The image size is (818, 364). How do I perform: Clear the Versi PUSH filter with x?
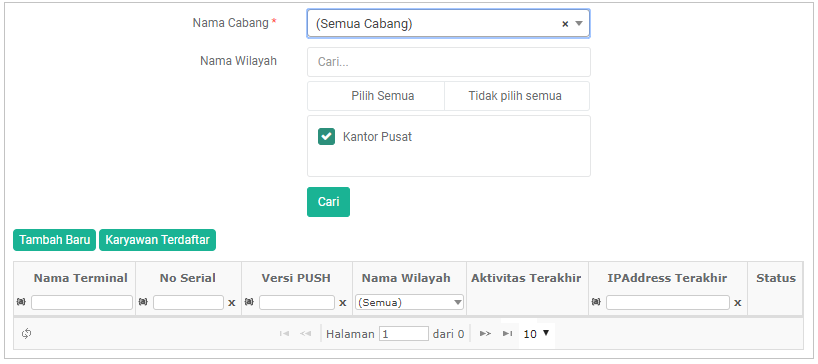tap(343, 303)
